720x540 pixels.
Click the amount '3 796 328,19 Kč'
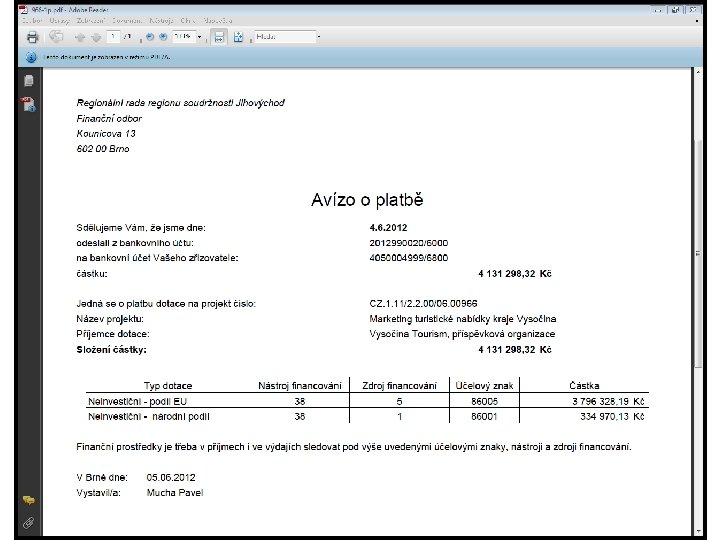coord(608,401)
